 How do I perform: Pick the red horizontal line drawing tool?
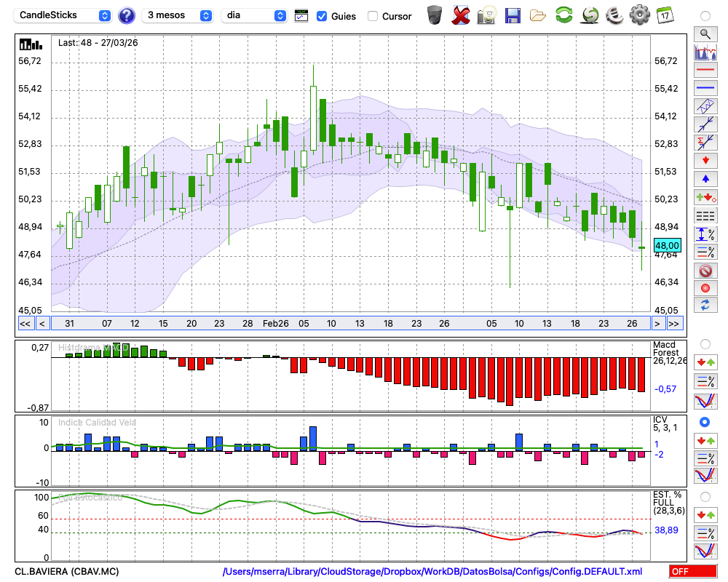click(x=705, y=71)
